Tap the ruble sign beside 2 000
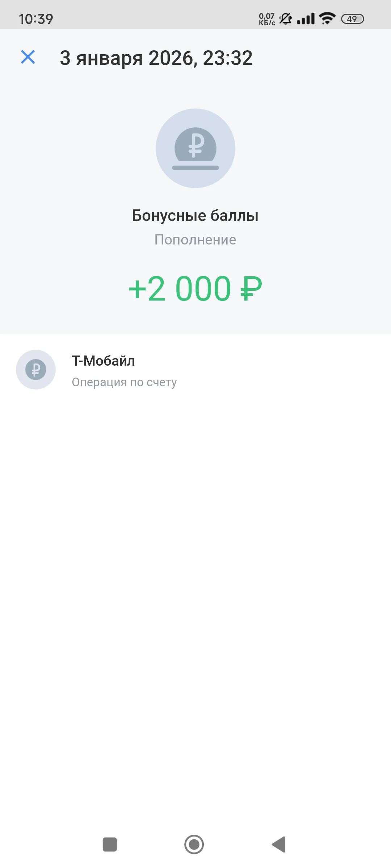 pos(251,289)
